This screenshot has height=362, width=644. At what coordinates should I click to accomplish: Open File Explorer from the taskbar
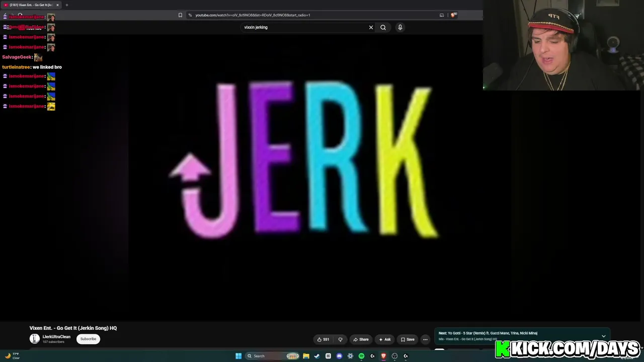click(x=306, y=356)
